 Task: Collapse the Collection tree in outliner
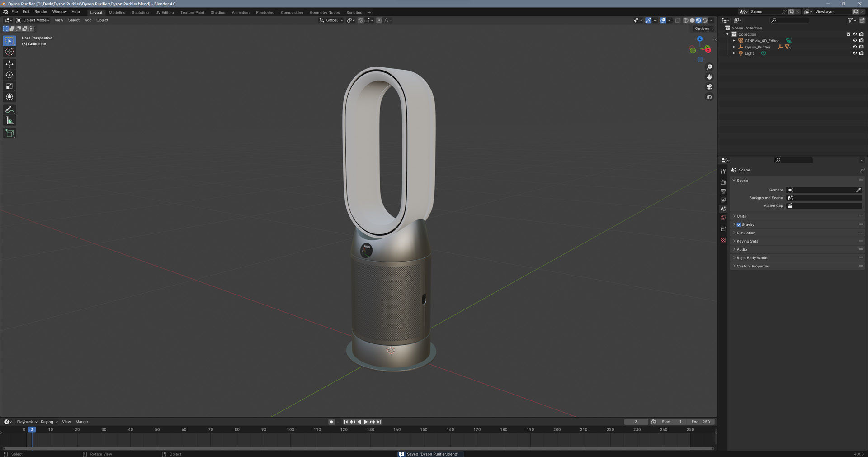pos(727,34)
